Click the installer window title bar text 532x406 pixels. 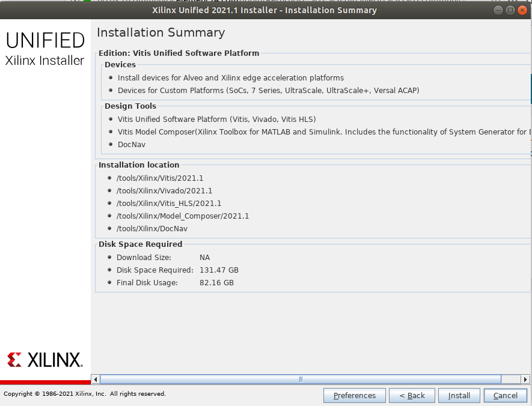[264, 10]
